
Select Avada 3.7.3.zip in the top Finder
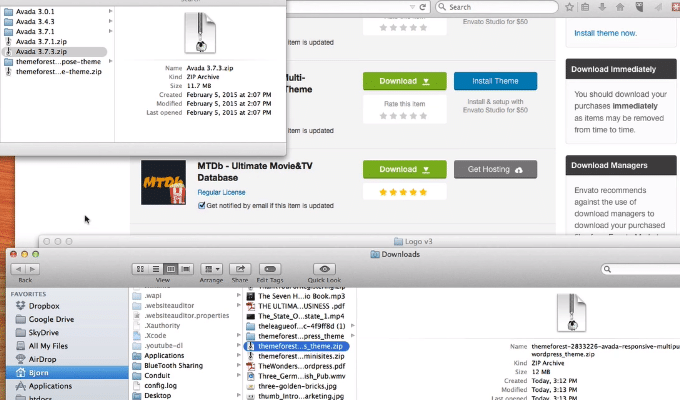(x=54, y=52)
